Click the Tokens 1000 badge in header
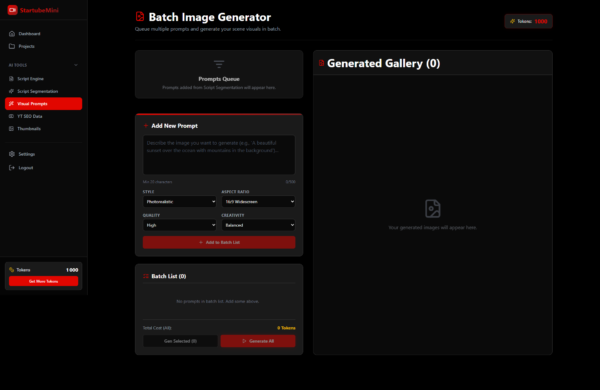The width and height of the screenshot is (600, 390). pyautogui.click(x=528, y=21)
